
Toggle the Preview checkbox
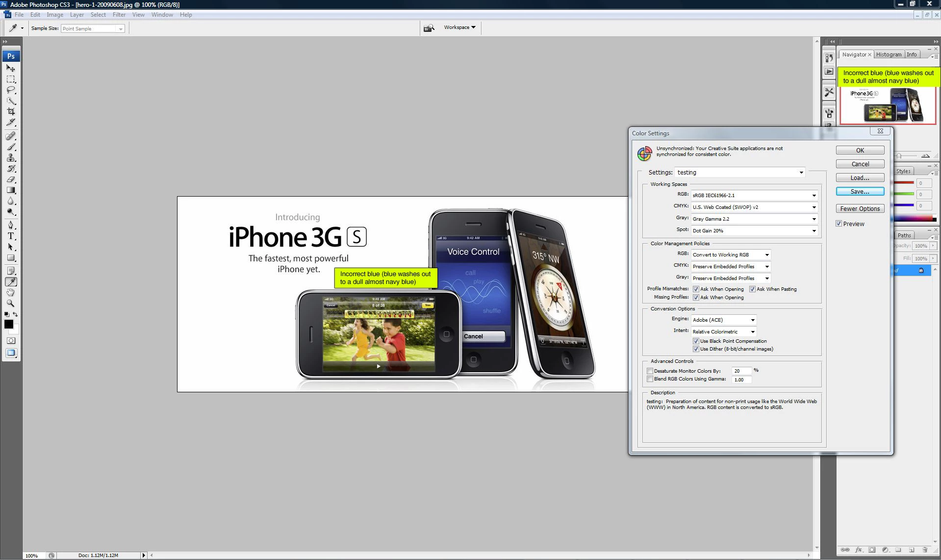pyautogui.click(x=839, y=224)
